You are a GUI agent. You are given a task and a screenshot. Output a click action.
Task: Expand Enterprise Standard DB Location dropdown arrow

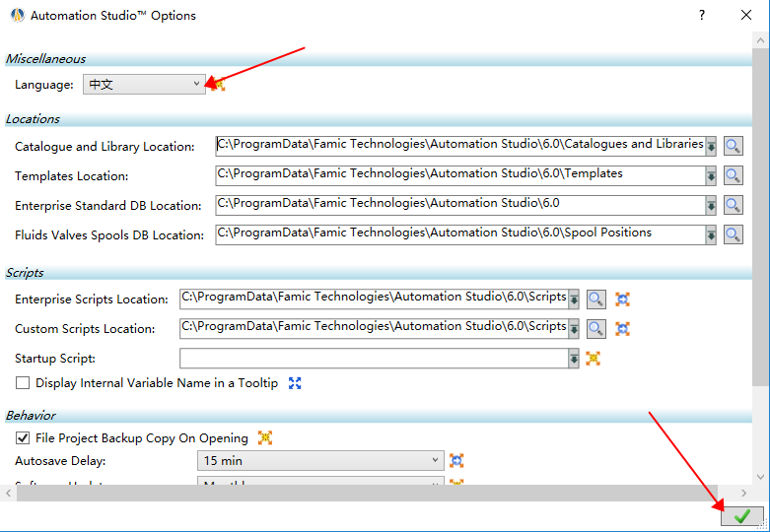click(x=711, y=205)
